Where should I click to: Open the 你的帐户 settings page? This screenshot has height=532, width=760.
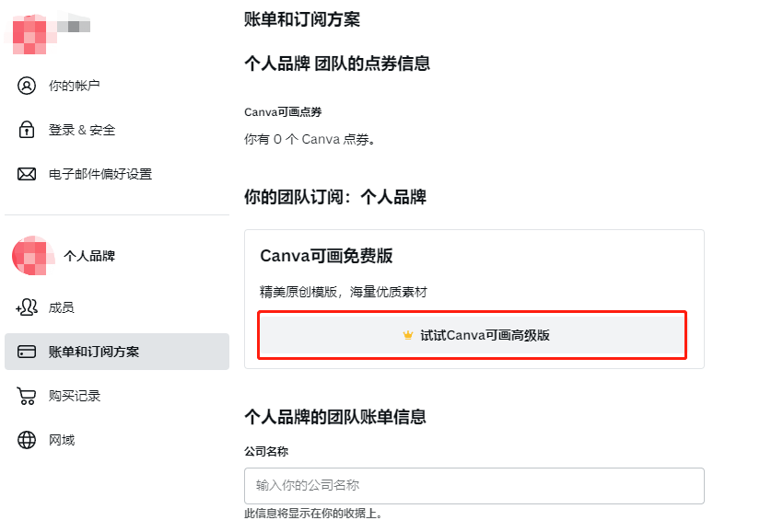tap(75, 86)
